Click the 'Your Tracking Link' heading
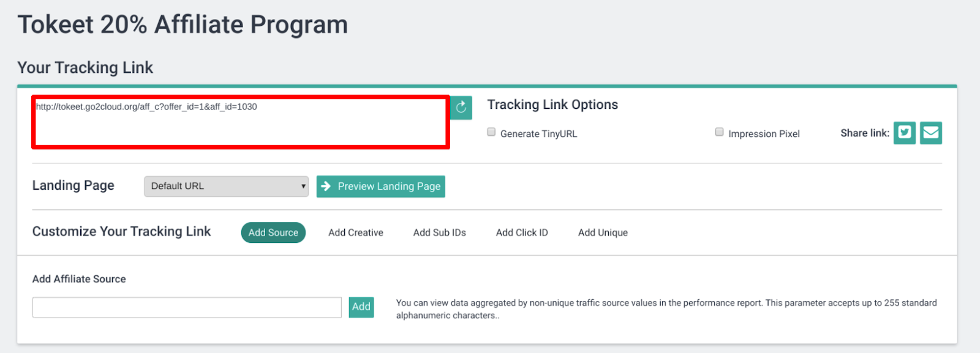The height and width of the screenshot is (353, 980). [x=85, y=67]
